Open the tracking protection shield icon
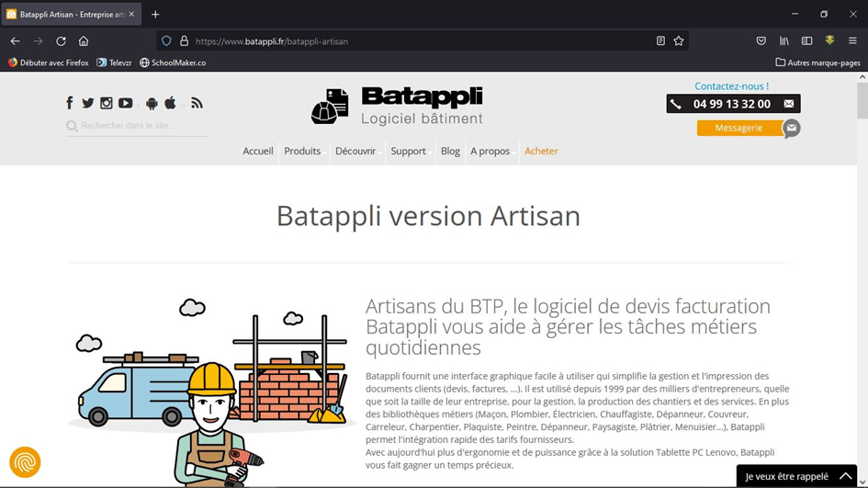868x488 pixels. 166,41
